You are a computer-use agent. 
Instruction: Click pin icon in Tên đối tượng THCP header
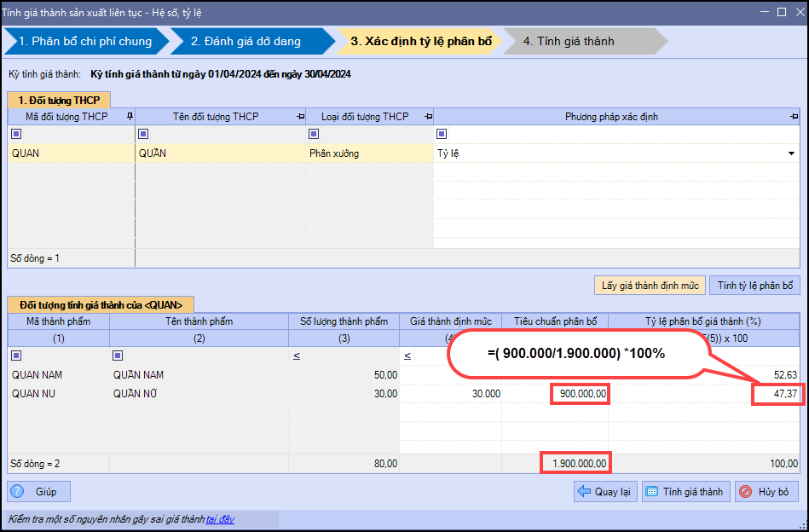pos(300,117)
